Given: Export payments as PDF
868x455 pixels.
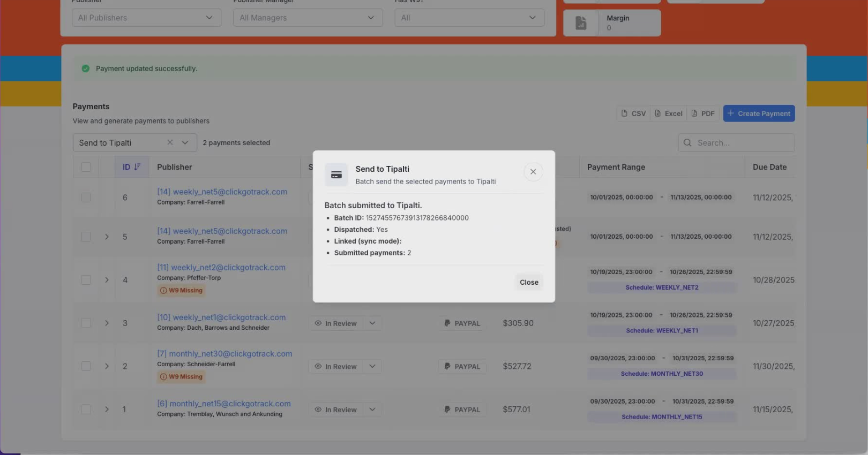Looking at the screenshot, I should 703,113.
